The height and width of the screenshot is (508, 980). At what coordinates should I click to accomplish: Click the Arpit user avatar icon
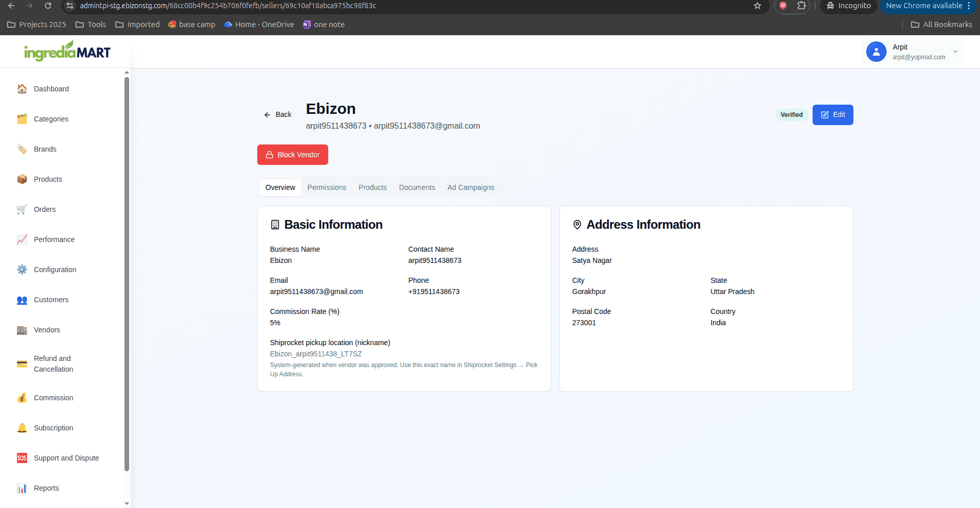[876, 52]
